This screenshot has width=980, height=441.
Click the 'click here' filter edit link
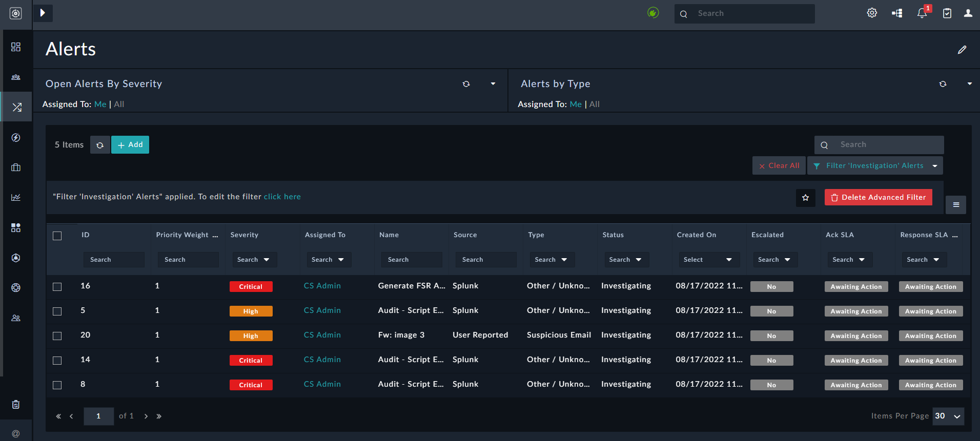pyautogui.click(x=282, y=197)
